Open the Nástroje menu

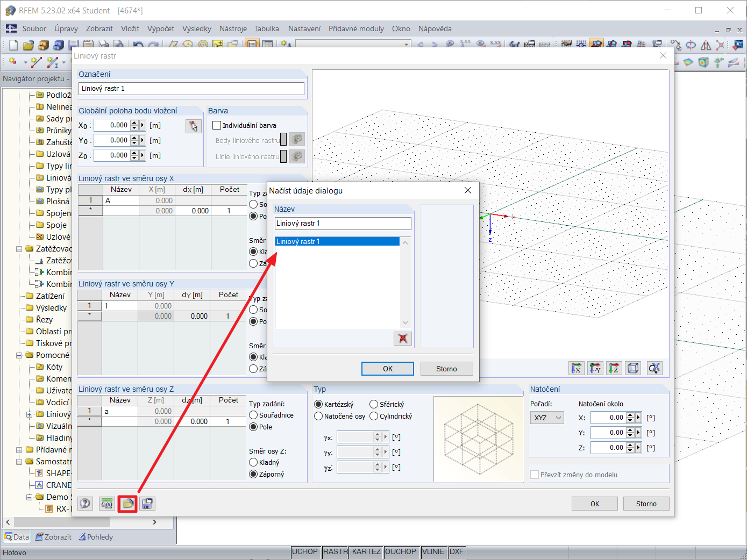233,28
